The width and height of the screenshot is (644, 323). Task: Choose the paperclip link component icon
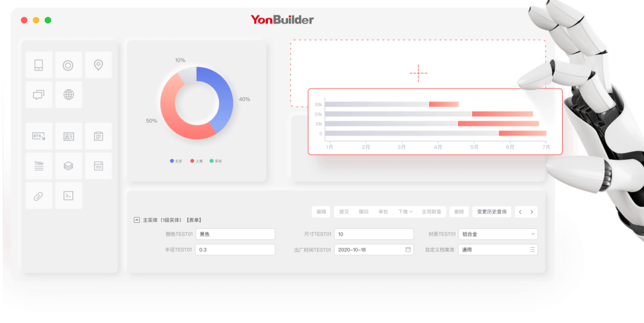click(38, 195)
